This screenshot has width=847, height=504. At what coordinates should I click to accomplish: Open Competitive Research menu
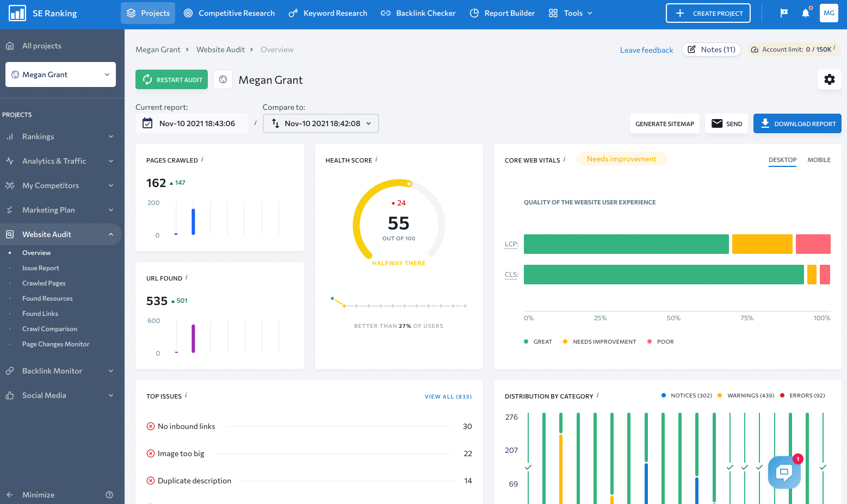pyautogui.click(x=229, y=13)
